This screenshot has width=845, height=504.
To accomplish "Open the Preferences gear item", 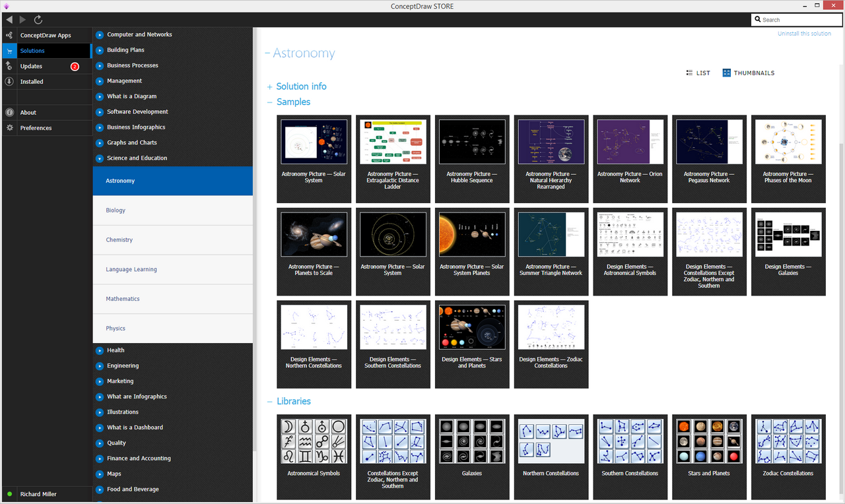I will point(36,128).
